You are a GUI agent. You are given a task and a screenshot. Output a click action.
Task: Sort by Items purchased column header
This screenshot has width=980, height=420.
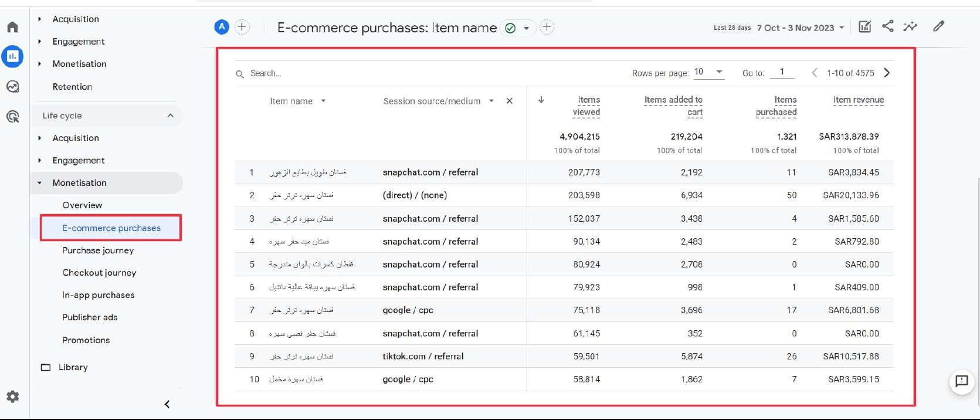point(776,106)
